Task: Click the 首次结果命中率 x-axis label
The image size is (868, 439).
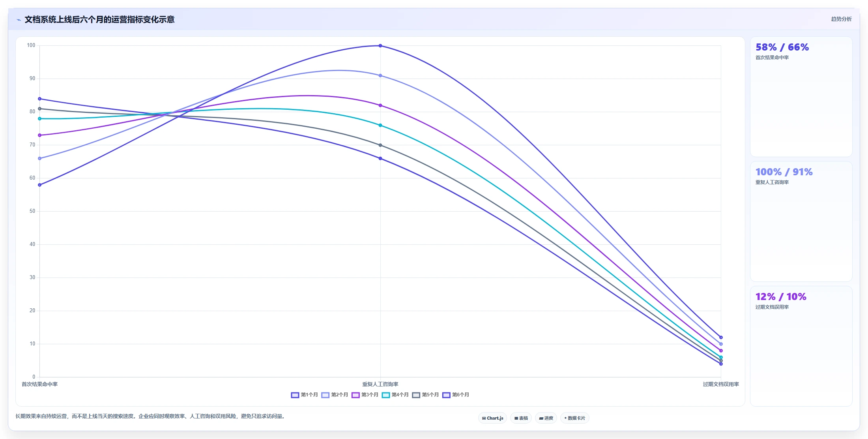Action: coord(39,384)
